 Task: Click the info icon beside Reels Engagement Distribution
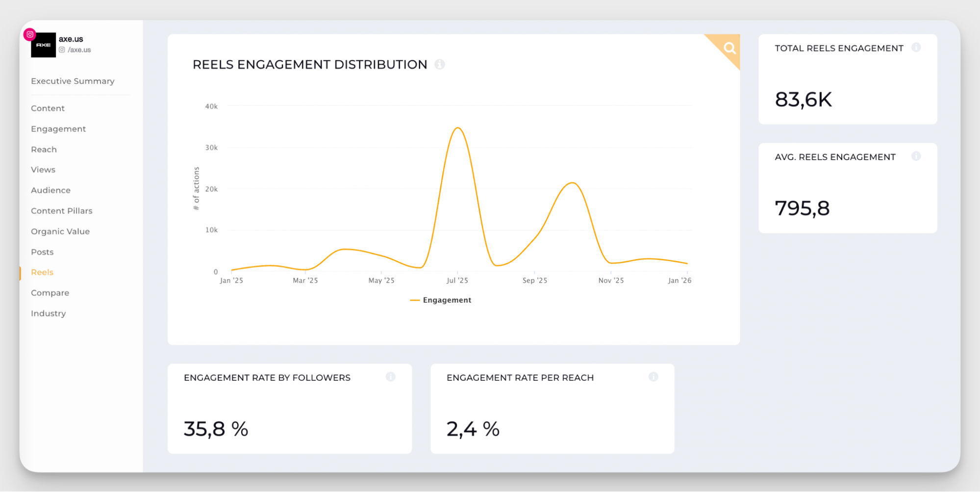[440, 64]
